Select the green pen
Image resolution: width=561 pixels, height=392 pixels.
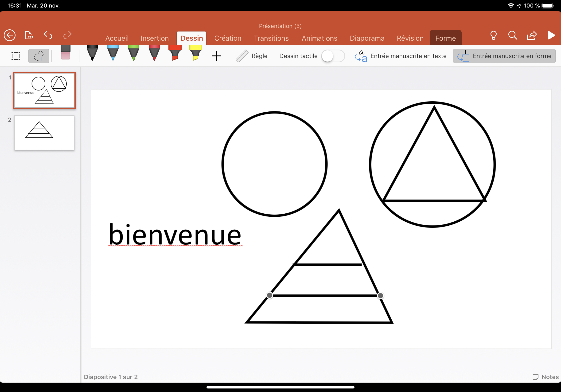tap(134, 53)
